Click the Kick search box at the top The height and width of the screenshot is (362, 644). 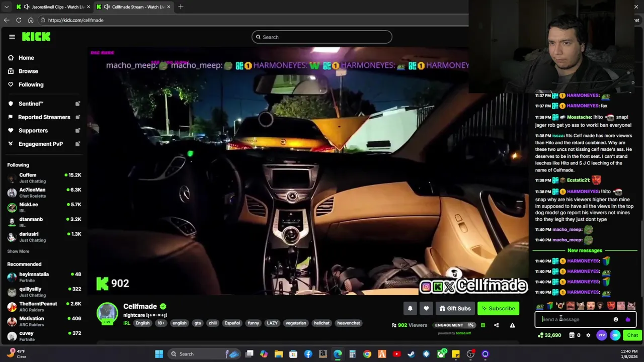(x=322, y=37)
